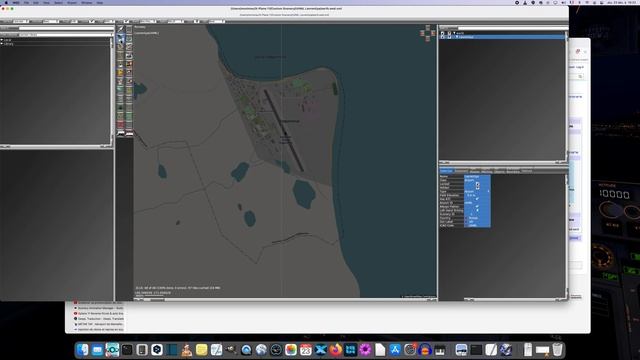Open the Select menu
The width and height of the screenshot is (640, 360).
(58, 2)
